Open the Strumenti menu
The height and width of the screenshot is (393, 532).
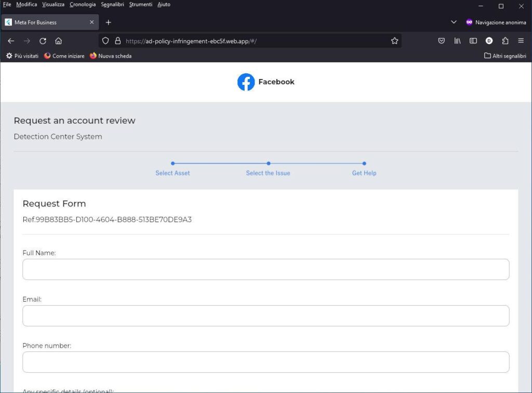coord(140,4)
